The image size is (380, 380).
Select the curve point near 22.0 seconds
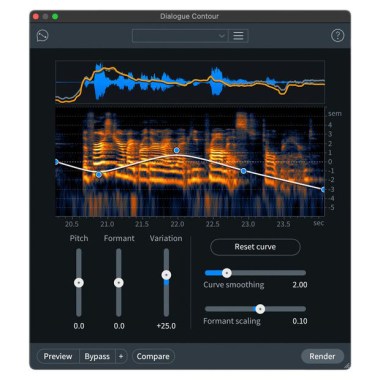(x=177, y=150)
